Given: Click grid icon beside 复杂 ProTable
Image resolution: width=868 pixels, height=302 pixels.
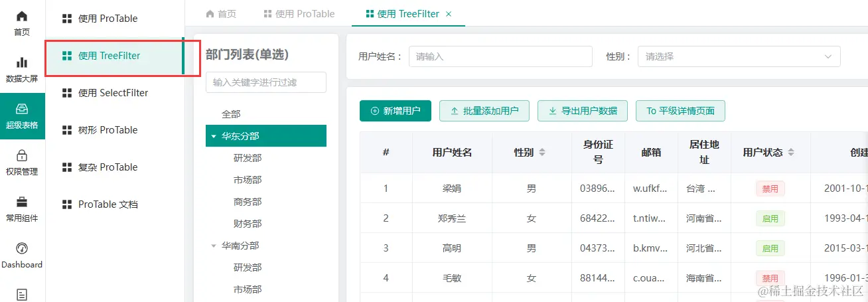Looking at the screenshot, I should 66,167.
